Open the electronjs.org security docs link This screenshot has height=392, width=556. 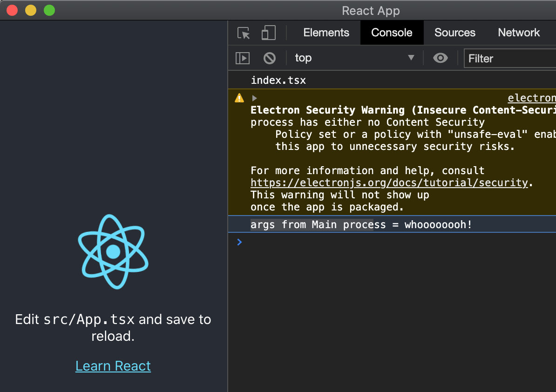click(389, 182)
